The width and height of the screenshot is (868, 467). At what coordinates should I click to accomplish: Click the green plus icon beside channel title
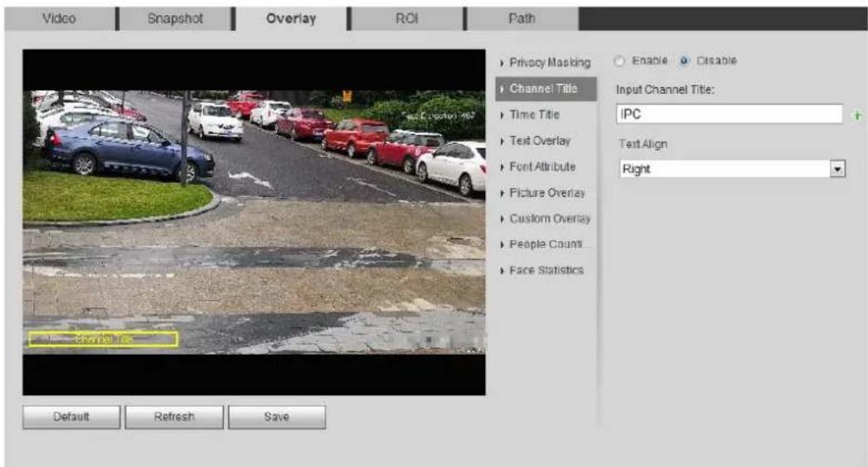point(857,116)
